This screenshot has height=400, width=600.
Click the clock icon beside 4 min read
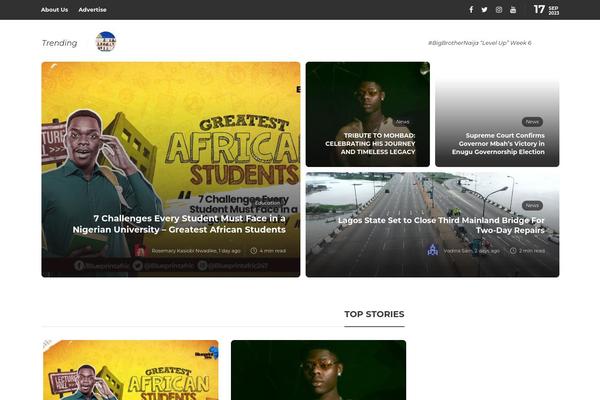pyautogui.click(x=253, y=251)
